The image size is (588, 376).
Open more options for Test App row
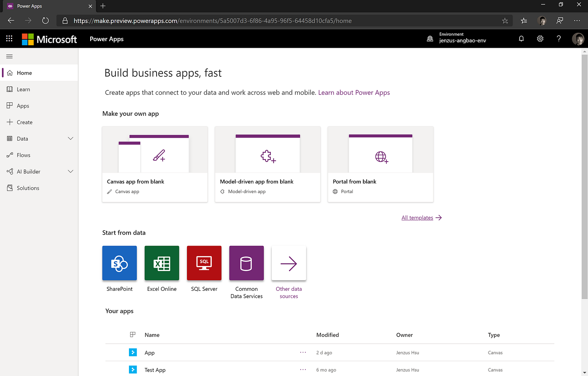tap(303, 370)
